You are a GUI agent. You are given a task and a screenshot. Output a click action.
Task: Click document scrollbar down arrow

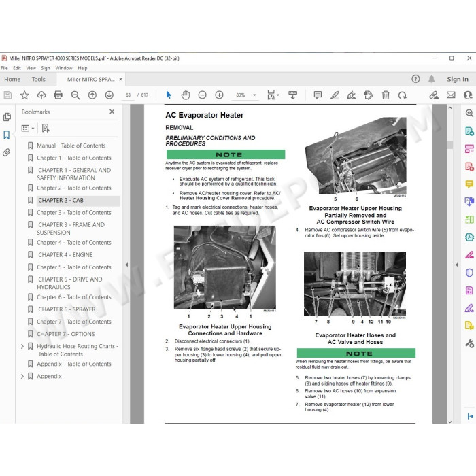coord(450,422)
